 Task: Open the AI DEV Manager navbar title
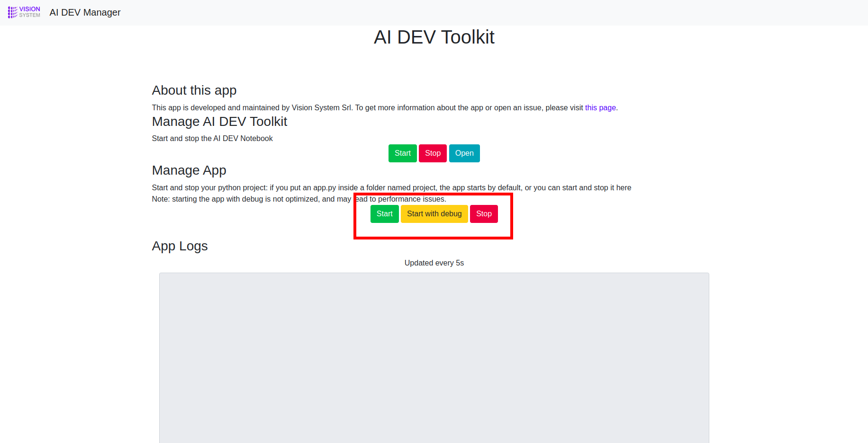tap(85, 12)
